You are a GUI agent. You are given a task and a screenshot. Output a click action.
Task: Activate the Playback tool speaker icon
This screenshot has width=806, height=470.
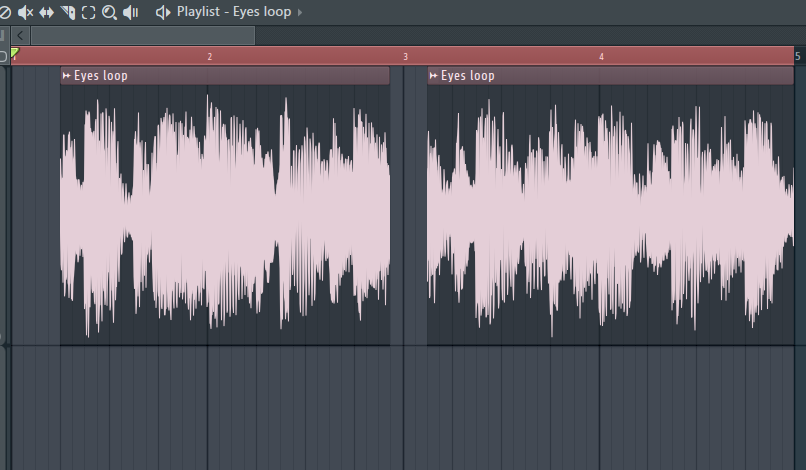(x=131, y=12)
